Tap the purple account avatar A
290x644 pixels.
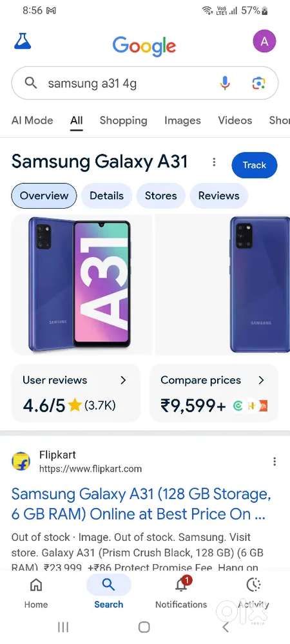tap(264, 41)
